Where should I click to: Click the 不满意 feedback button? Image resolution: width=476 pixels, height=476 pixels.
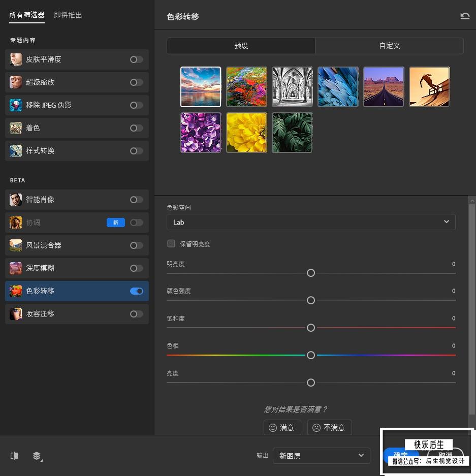point(329,427)
